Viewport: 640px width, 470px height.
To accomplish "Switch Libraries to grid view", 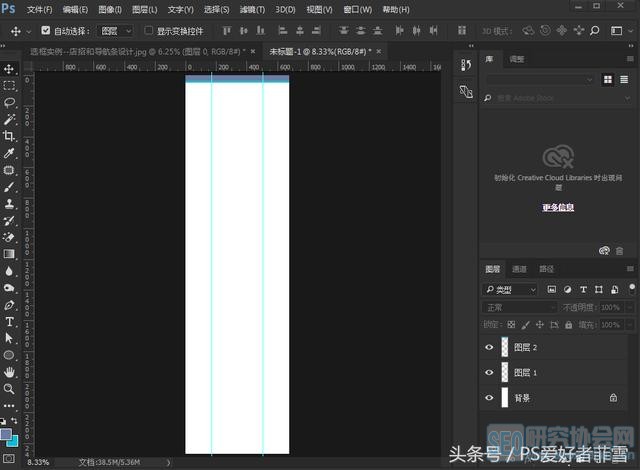I will click(608, 80).
